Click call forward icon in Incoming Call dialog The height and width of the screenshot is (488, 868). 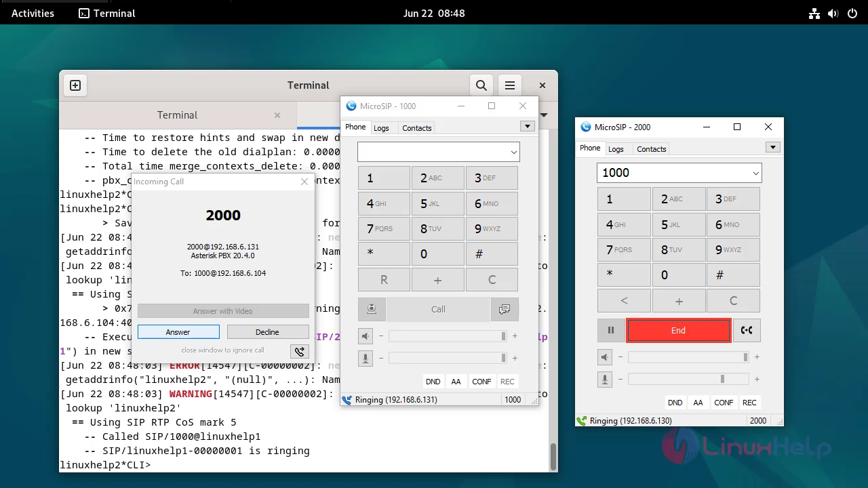[x=299, y=351]
